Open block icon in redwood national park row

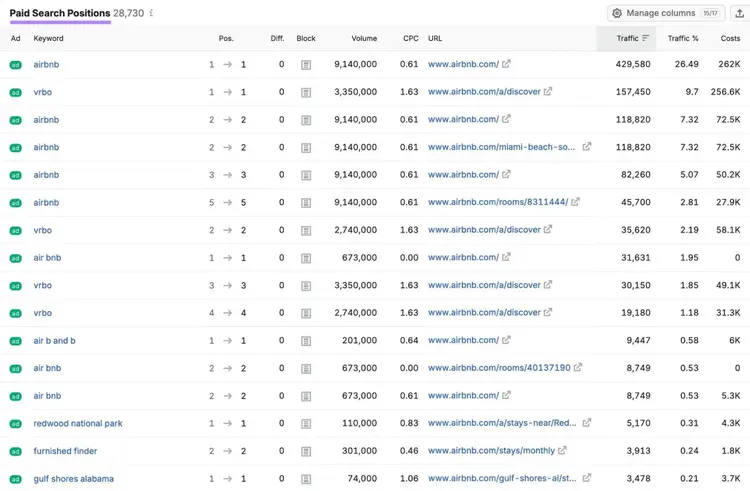click(306, 424)
